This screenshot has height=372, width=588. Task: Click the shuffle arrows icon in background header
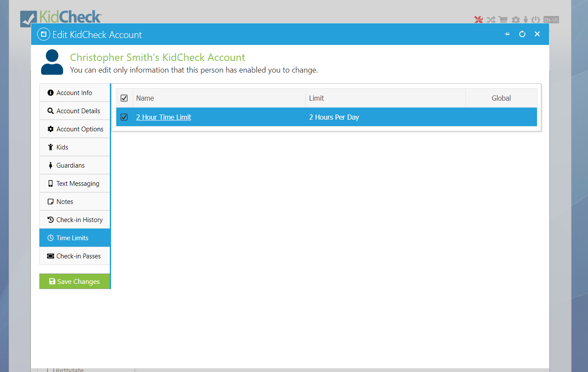(x=491, y=19)
